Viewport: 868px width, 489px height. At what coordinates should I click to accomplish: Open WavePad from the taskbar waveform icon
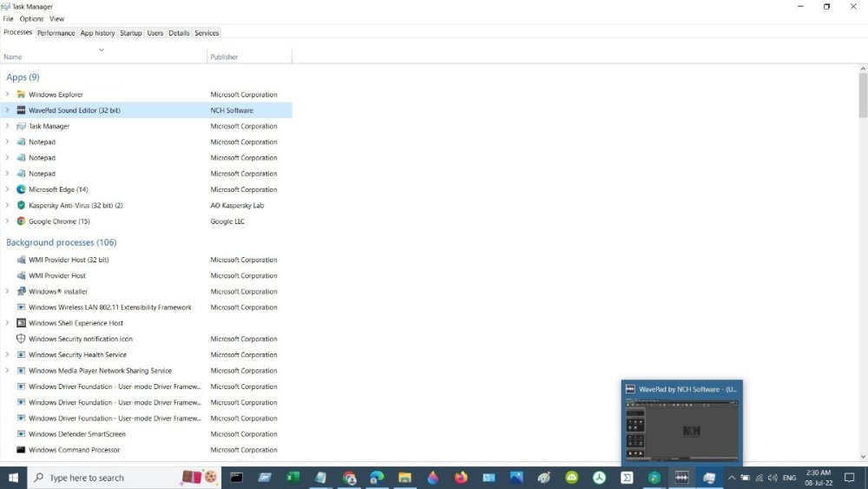click(681, 478)
